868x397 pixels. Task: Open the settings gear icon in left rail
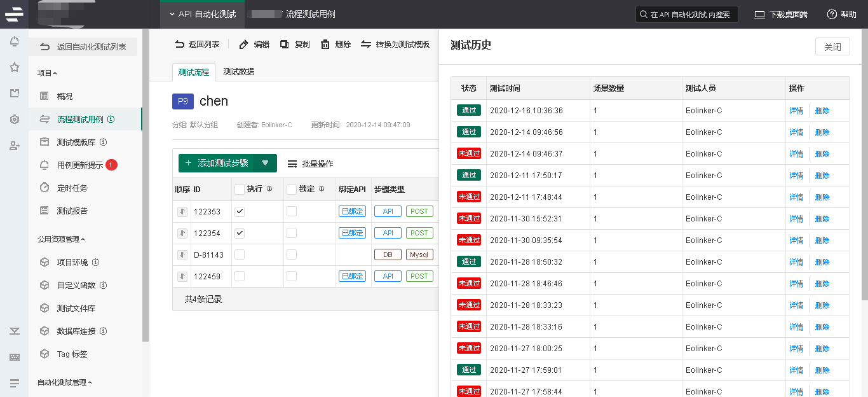[x=14, y=120]
